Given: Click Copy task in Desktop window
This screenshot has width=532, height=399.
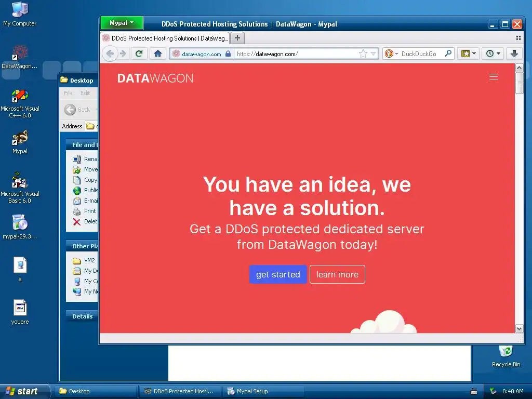Looking at the screenshot, I should point(85,180).
